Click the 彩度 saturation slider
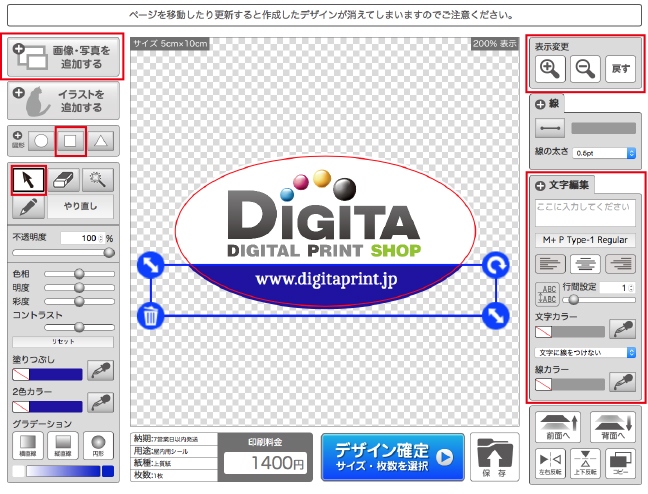The width and height of the screenshot is (648, 494). (79, 301)
